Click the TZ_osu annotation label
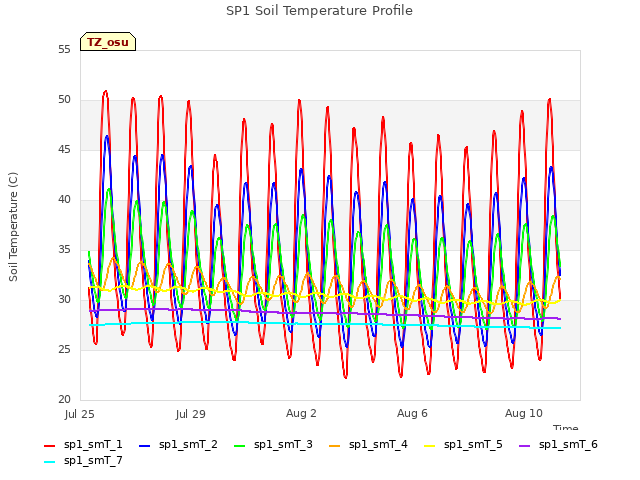 click(x=108, y=42)
